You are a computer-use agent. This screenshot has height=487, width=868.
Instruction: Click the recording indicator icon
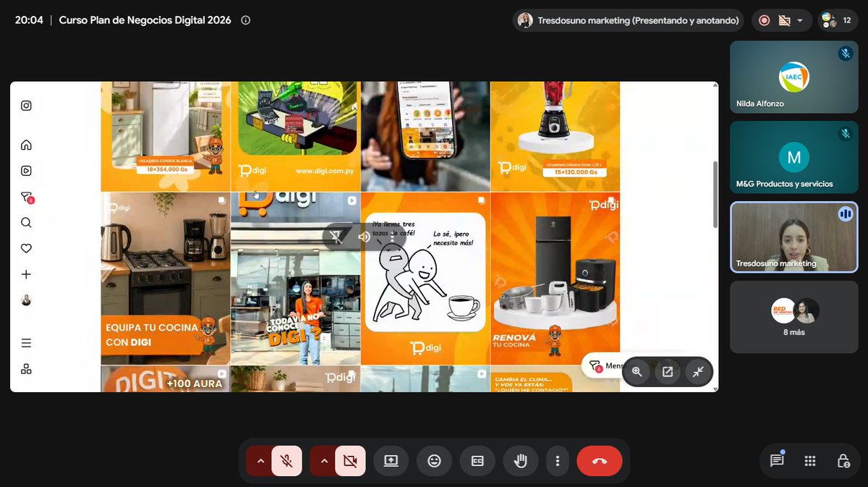pos(764,20)
